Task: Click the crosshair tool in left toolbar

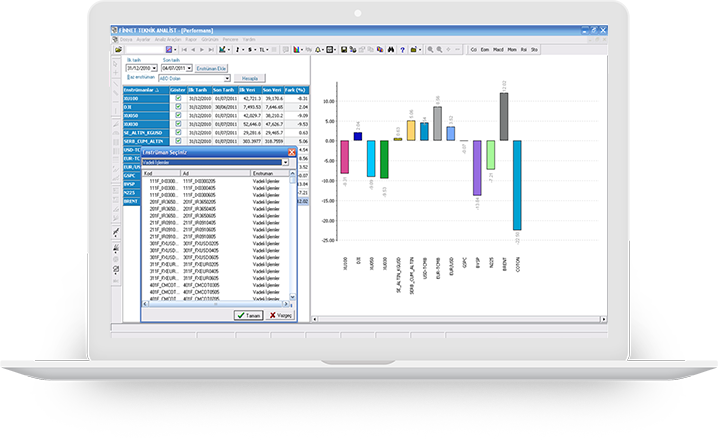Action: pyautogui.click(x=115, y=73)
